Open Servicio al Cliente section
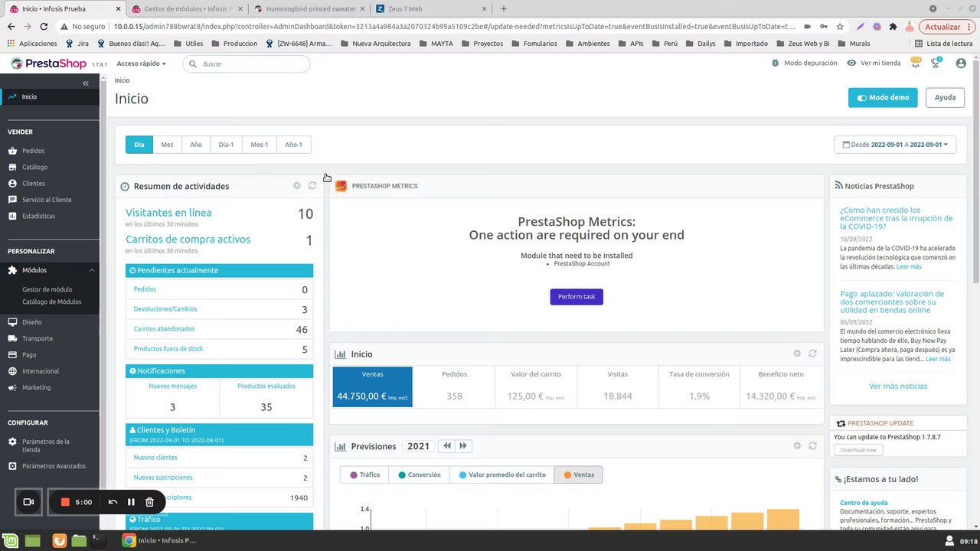The width and height of the screenshot is (980, 551). click(47, 200)
